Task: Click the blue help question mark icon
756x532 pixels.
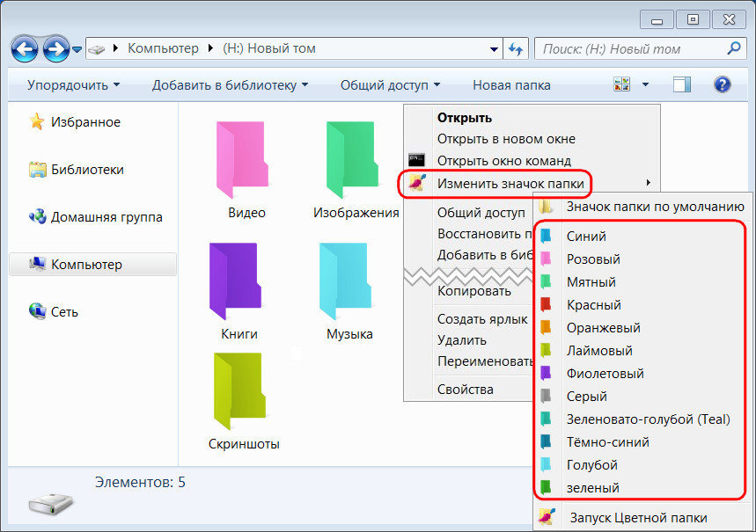Action: (x=722, y=84)
